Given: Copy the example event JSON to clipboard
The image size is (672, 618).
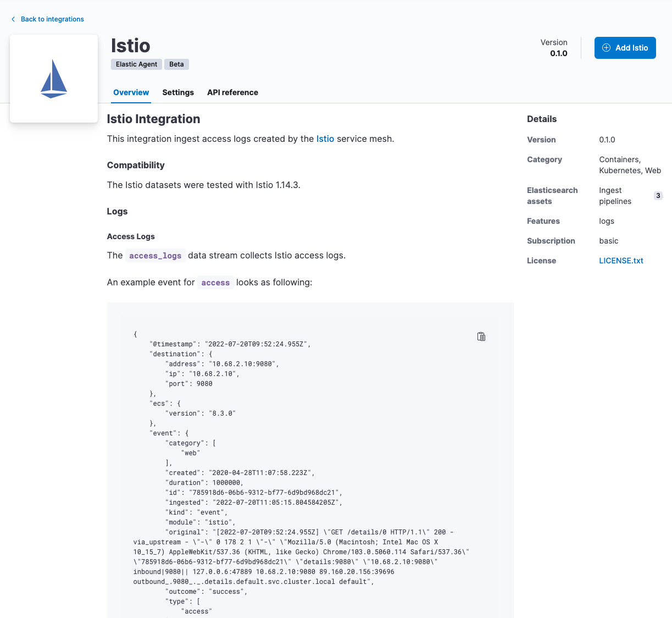Looking at the screenshot, I should click(x=481, y=336).
